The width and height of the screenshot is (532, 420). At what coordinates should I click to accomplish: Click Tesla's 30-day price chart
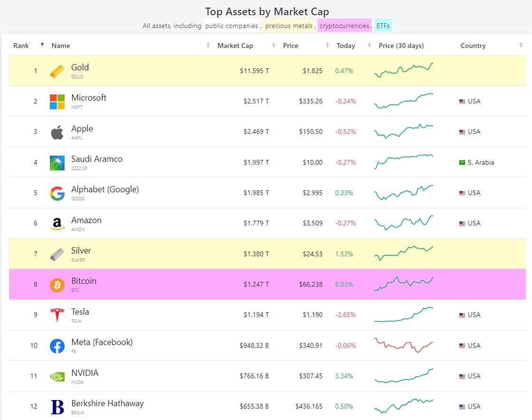tap(404, 315)
